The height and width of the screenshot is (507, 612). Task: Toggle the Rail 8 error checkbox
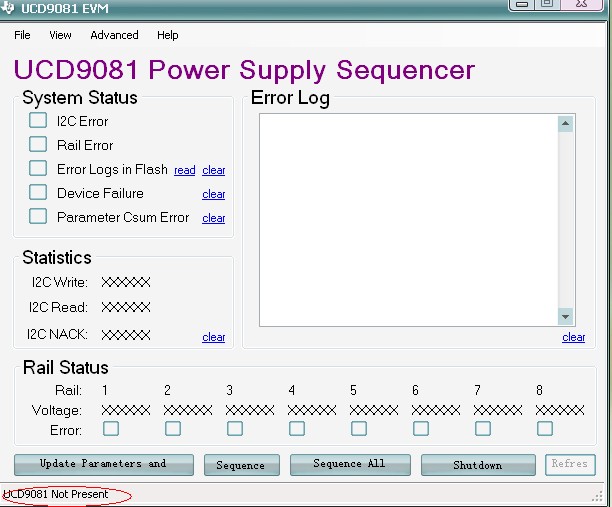pyautogui.click(x=545, y=429)
